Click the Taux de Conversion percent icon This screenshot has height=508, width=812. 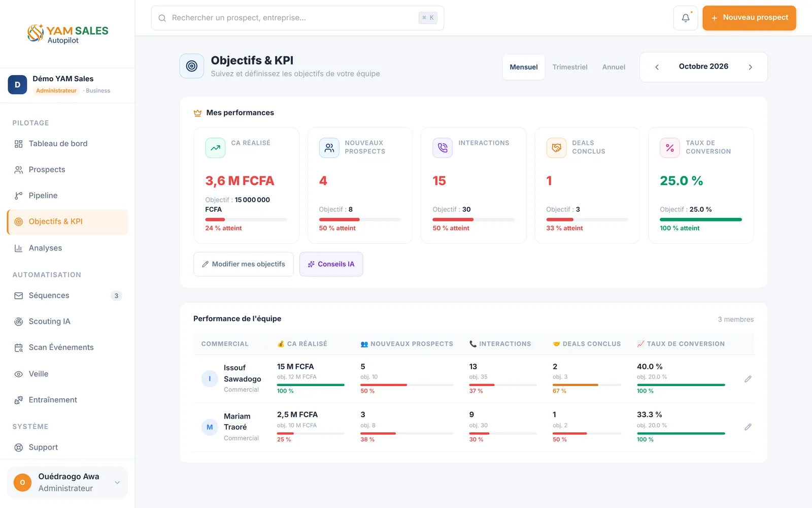pos(670,148)
